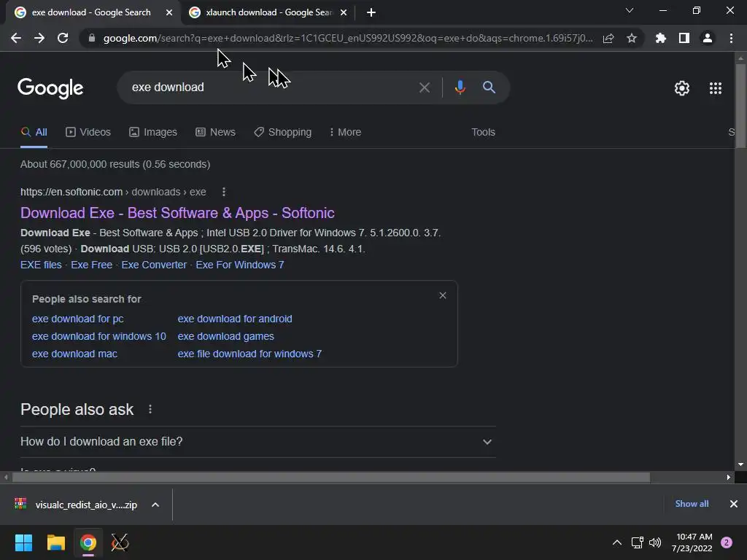Switch to the xlaunch download tab
The image size is (747, 560).
click(268, 12)
